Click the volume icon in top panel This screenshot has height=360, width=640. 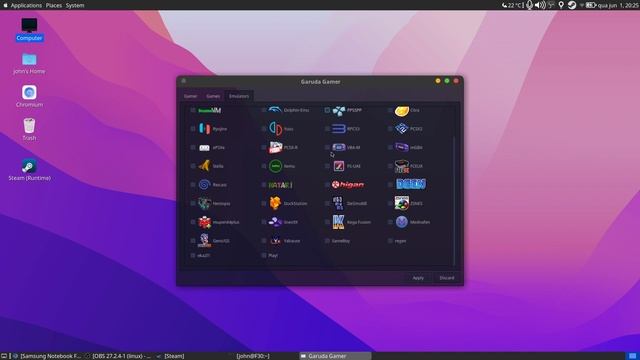point(540,5)
